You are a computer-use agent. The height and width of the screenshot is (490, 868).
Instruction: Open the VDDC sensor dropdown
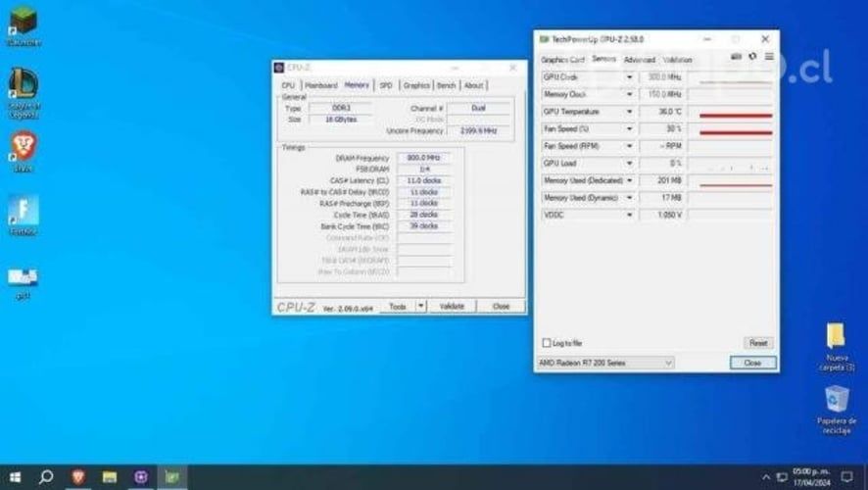pyautogui.click(x=629, y=215)
